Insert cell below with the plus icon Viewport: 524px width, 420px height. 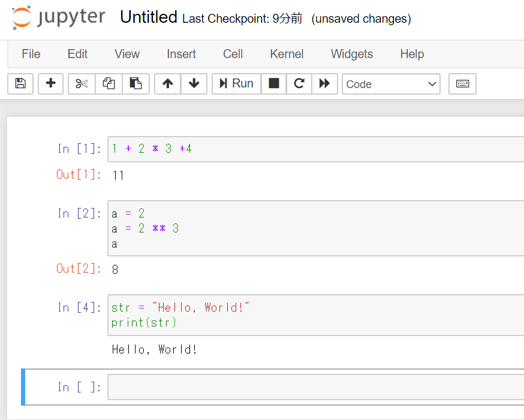(50, 83)
